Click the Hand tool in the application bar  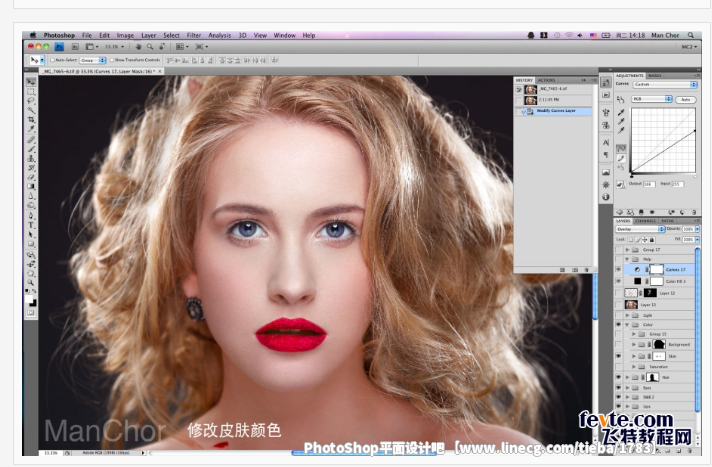[138, 47]
